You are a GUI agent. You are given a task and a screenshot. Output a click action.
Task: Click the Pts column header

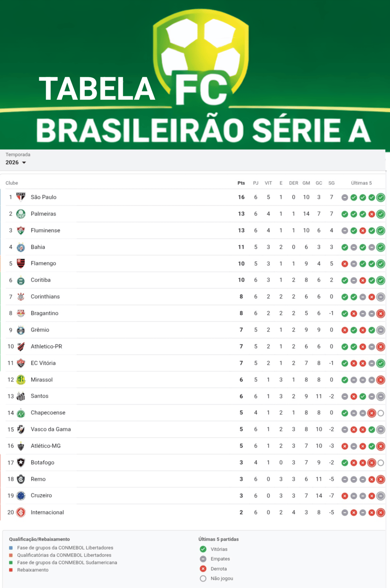(241, 183)
